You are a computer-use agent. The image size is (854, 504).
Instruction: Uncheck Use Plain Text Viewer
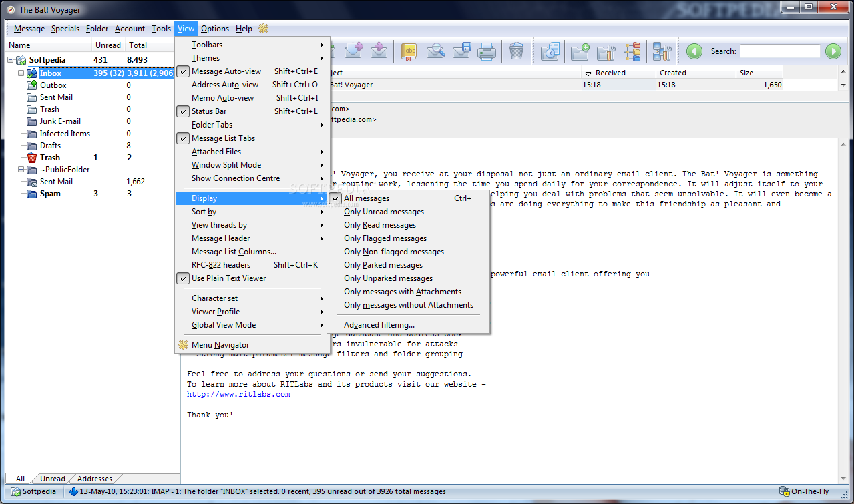(x=252, y=278)
